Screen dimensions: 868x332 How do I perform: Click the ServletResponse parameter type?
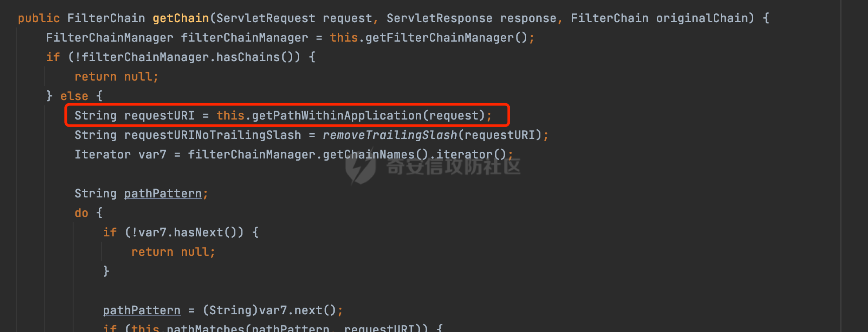tap(440, 18)
